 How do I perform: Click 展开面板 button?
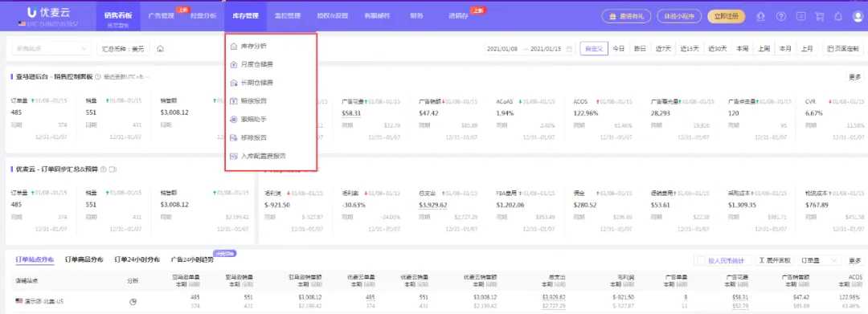(x=775, y=260)
